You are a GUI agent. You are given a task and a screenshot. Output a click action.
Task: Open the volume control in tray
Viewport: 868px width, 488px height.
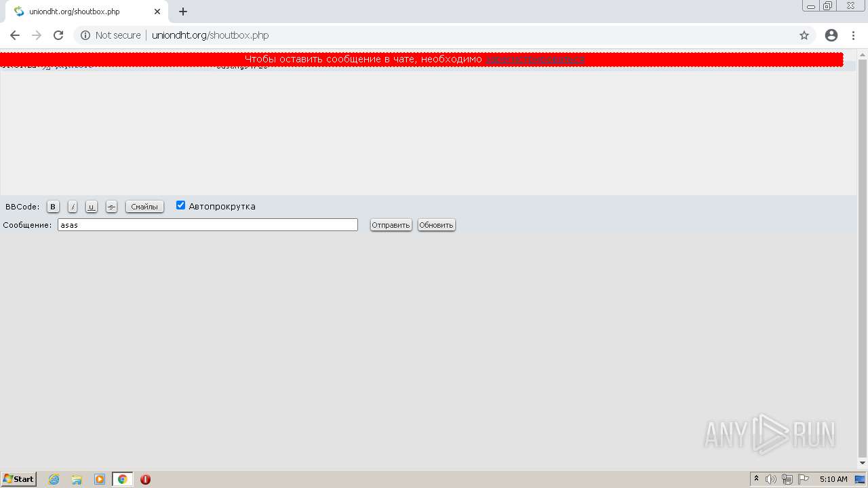pyautogui.click(x=771, y=479)
